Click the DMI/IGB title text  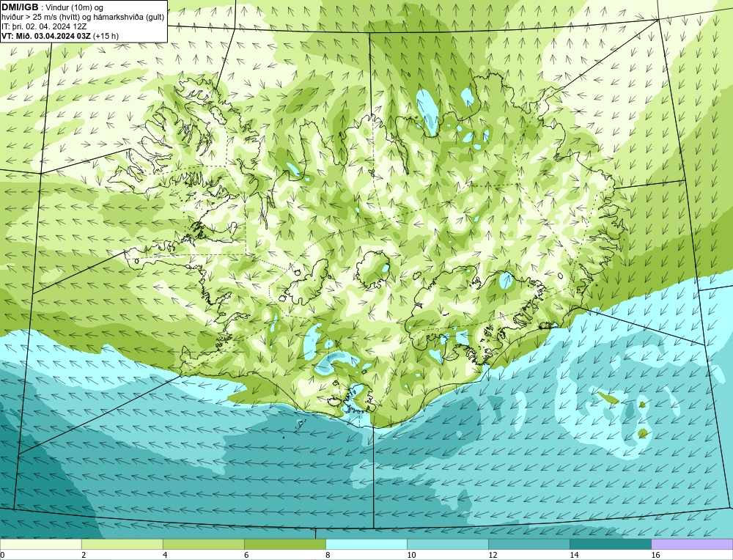[x=20, y=7]
